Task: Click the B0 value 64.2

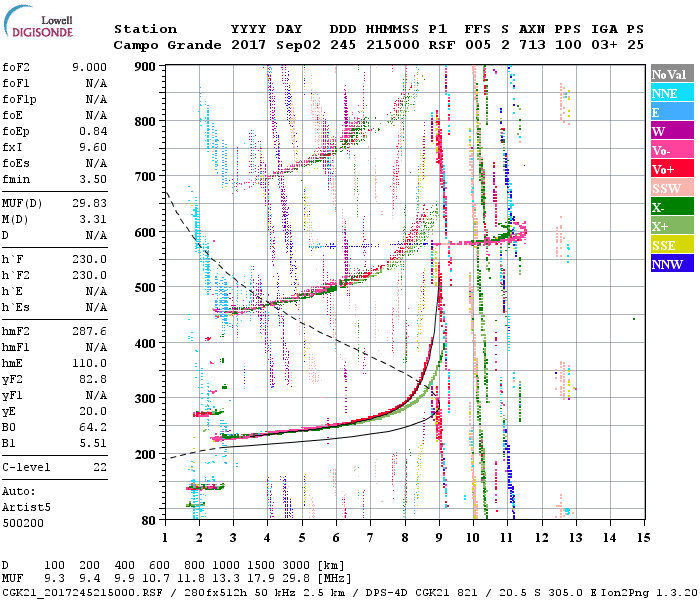Action: click(93, 427)
